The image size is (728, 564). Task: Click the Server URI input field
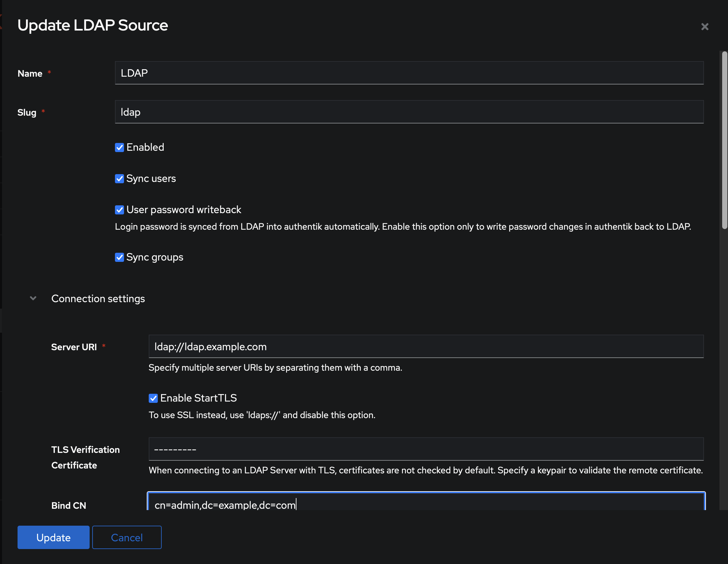[x=426, y=347]
